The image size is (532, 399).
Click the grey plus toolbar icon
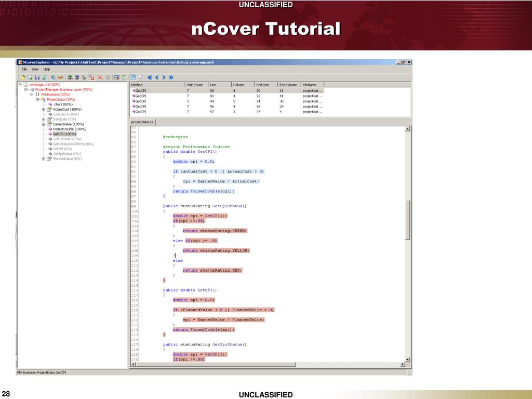[108, 78]
